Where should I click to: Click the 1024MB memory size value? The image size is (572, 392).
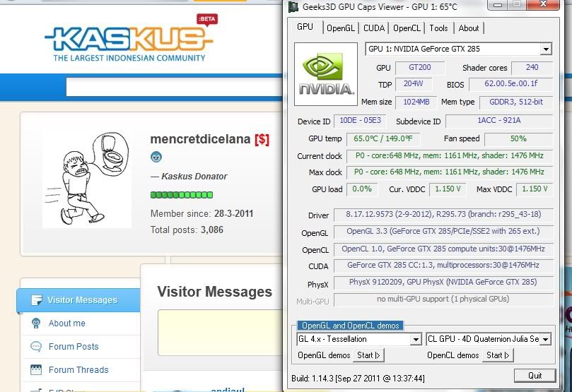point(416,102)
